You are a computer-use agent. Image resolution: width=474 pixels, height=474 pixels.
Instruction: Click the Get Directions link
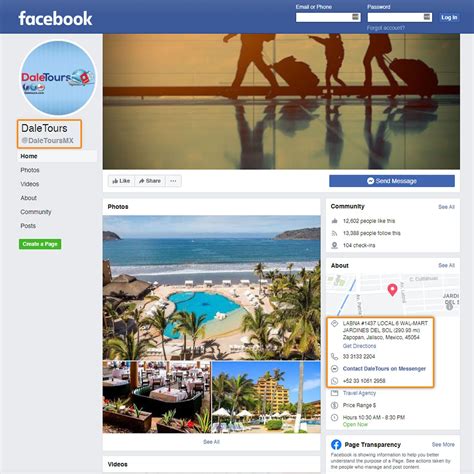point(359,346)
